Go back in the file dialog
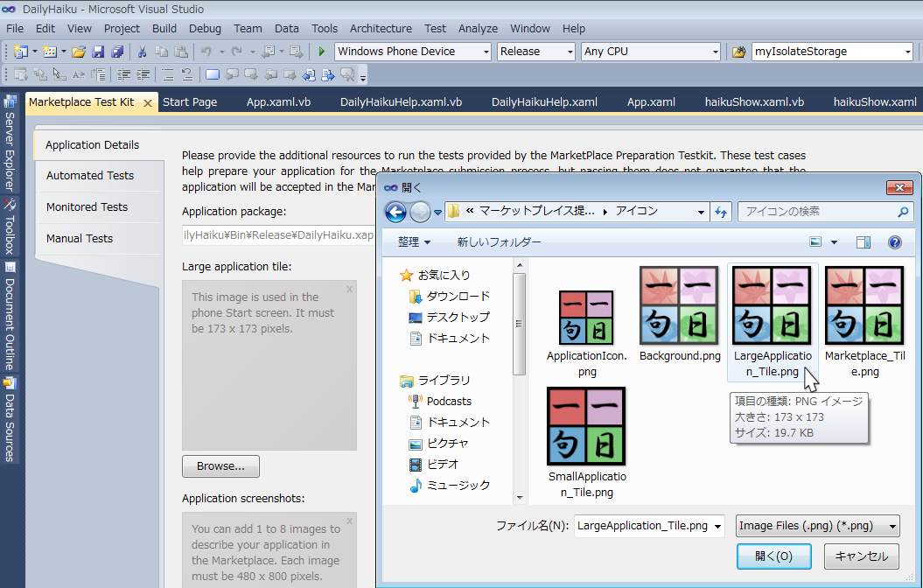The image size is (923, 588). tap(395, 212)
